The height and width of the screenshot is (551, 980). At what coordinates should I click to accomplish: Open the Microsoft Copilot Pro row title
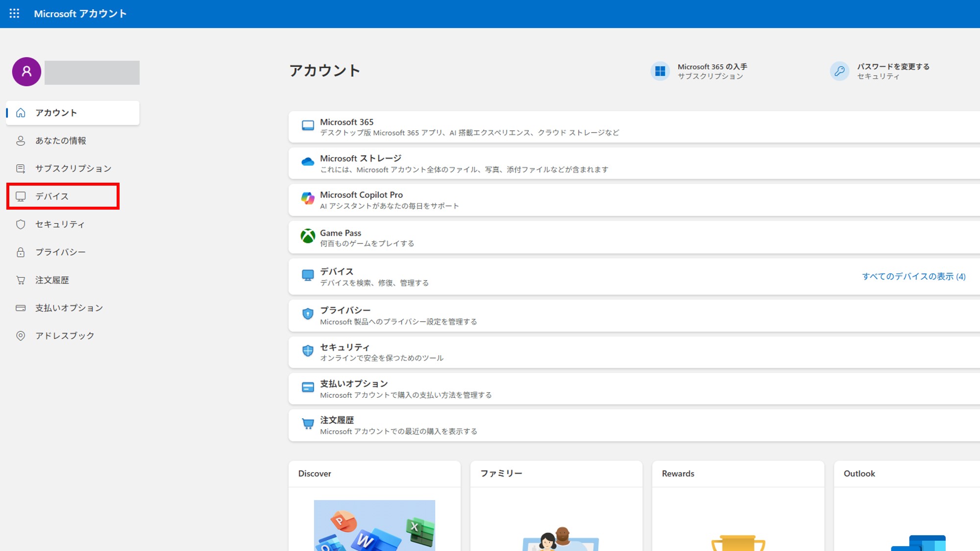point(362,195)
